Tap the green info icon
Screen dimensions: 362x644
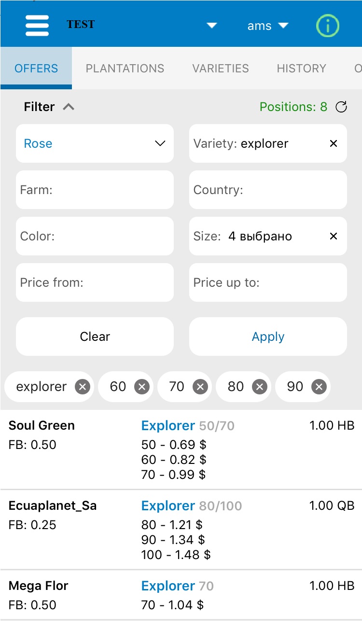coord(328,26)
